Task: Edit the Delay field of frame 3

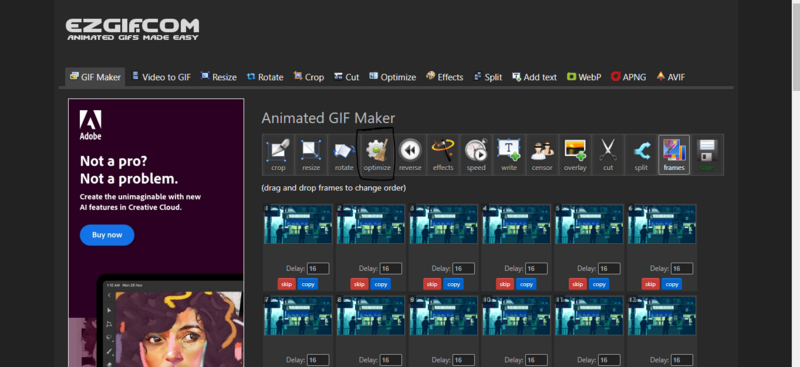Action: 464,268
